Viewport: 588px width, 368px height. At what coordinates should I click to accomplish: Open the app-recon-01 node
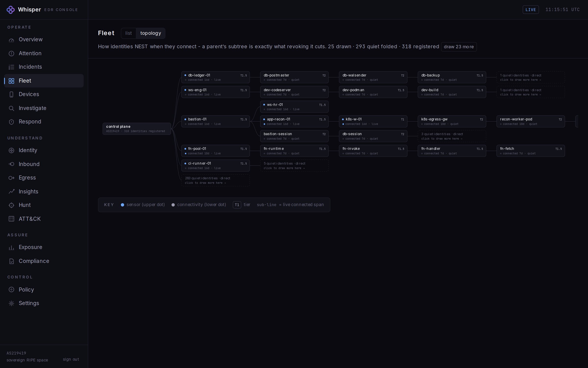tap(294, 121)
